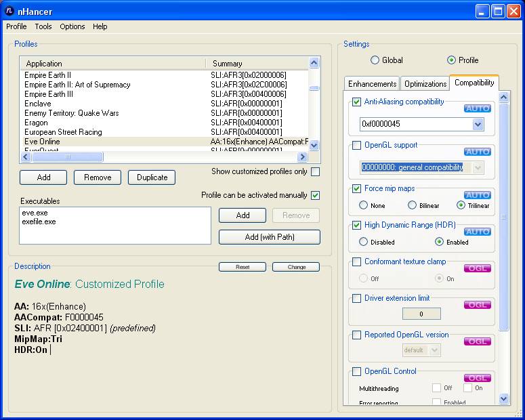Select the Global settings radio button

(375, 60)
